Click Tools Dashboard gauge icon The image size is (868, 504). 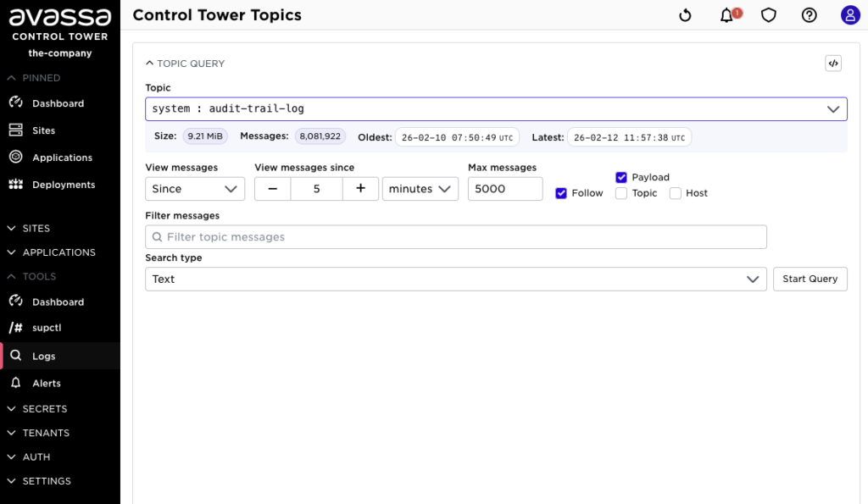[16, 301]
